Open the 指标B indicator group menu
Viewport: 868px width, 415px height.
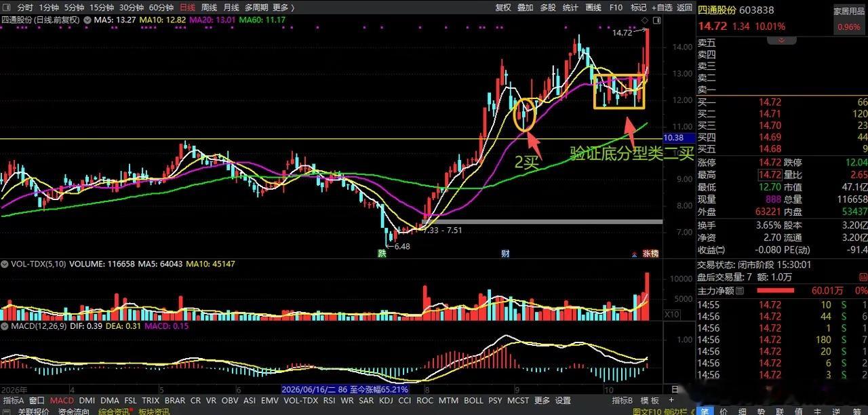point(623,401)
